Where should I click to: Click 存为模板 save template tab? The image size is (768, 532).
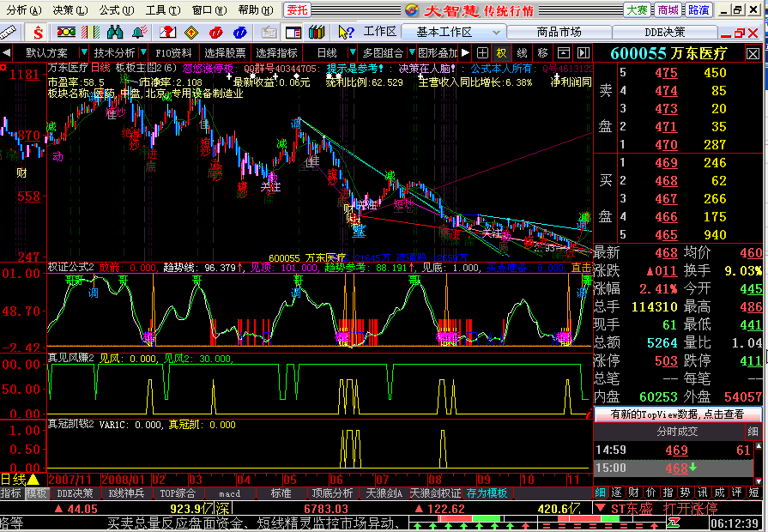(487, 493)
